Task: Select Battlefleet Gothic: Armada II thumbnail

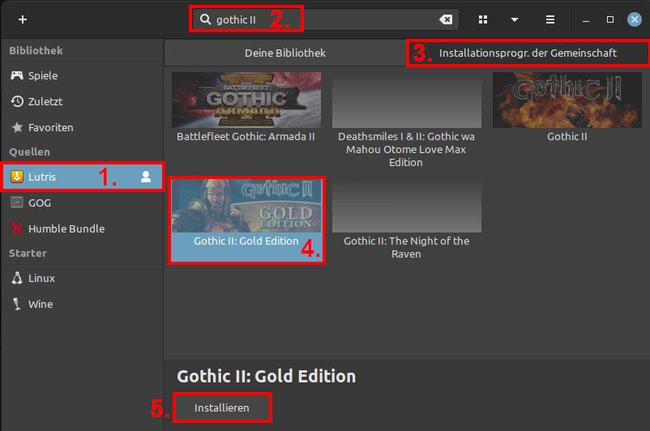Action: [x=246, y=100]
